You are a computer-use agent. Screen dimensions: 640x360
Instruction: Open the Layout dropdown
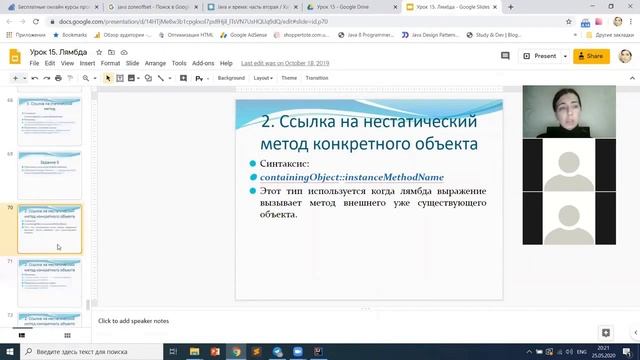(263, 78)
